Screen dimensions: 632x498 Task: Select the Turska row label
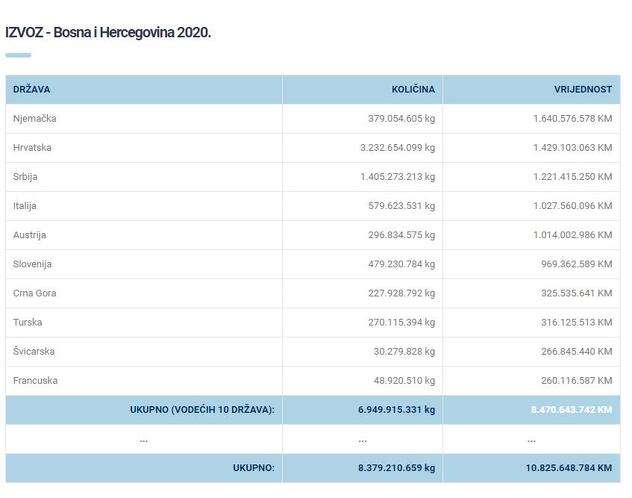tap(28, 322)
